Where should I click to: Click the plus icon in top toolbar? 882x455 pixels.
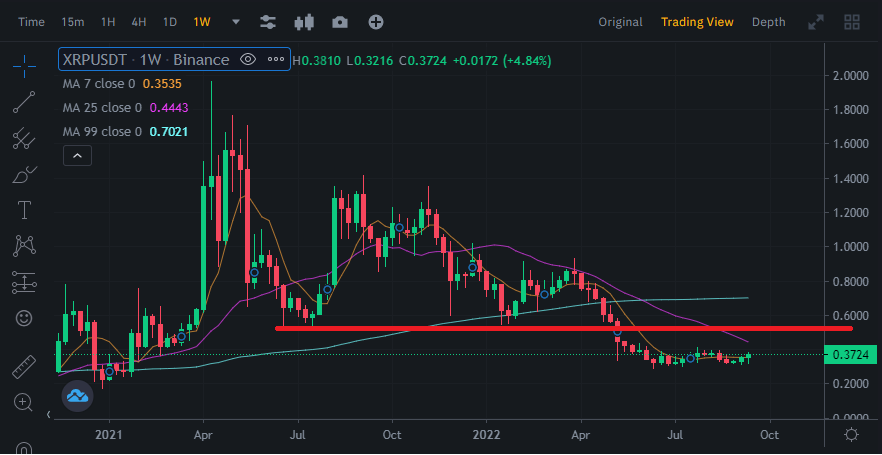pos(376,22)
